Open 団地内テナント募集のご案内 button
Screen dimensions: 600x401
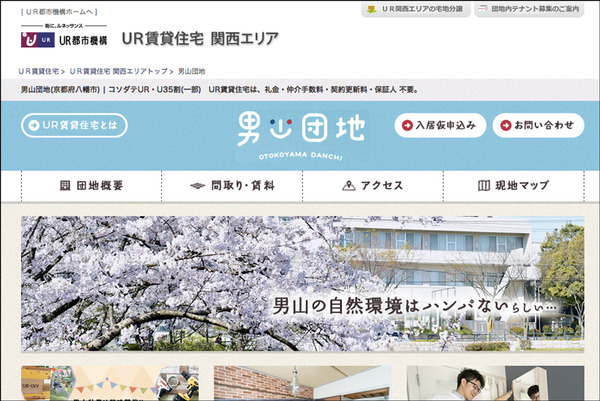(x=529, y=9)
